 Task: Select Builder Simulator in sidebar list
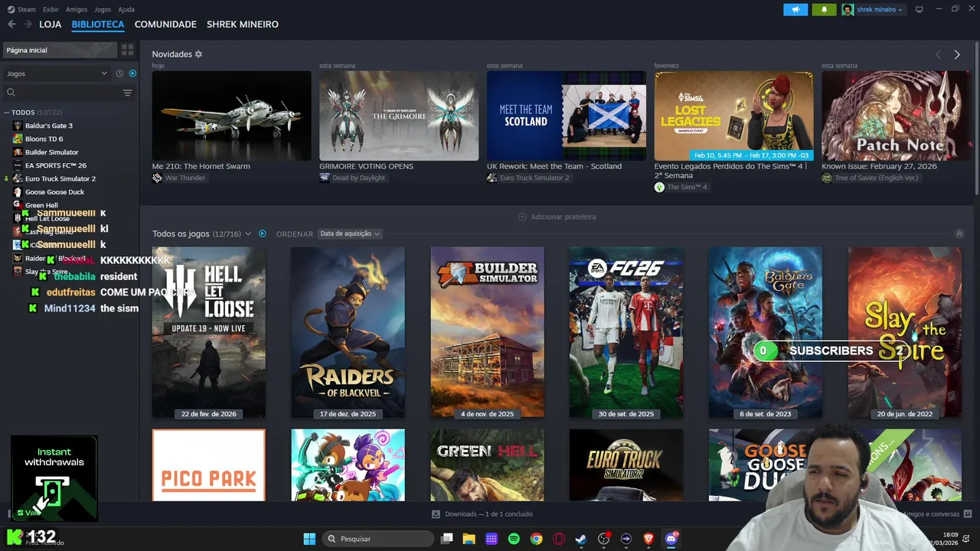pos(51,152)
